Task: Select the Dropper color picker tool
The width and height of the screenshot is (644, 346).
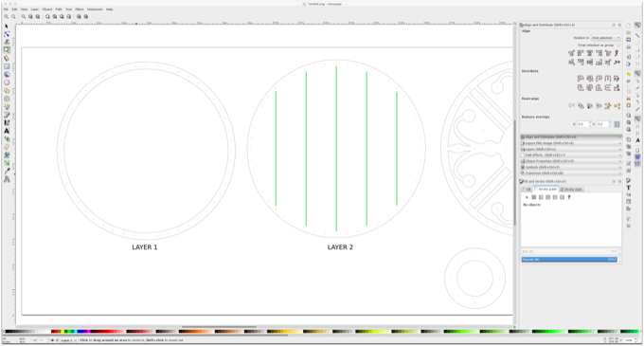Action: coord(7,172)
